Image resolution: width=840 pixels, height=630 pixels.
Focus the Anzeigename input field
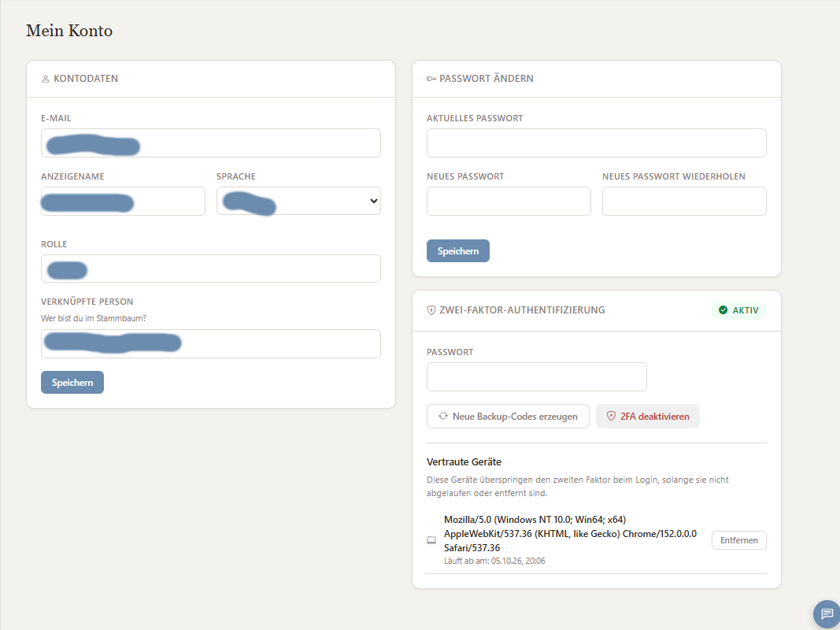click(x=124, y=202)
